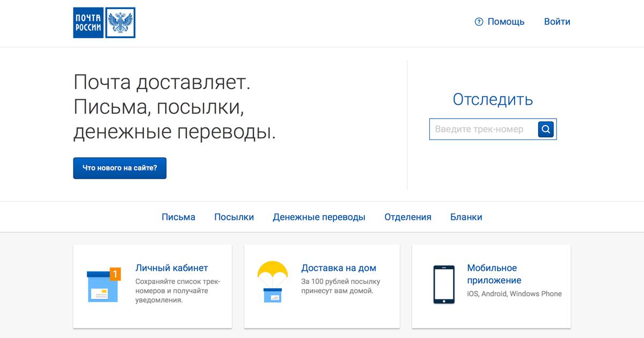Open the Письма section
This screenshot has height=338, width=644.
(x=179, y=217)
